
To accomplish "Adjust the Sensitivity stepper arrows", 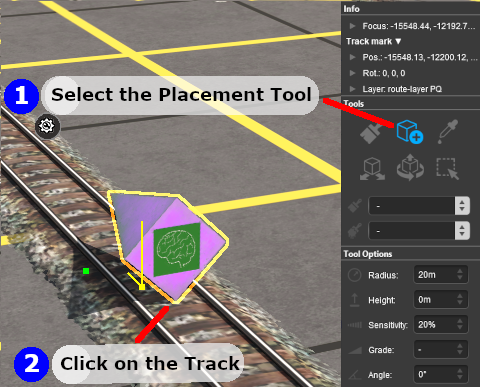I will point(460,325).
